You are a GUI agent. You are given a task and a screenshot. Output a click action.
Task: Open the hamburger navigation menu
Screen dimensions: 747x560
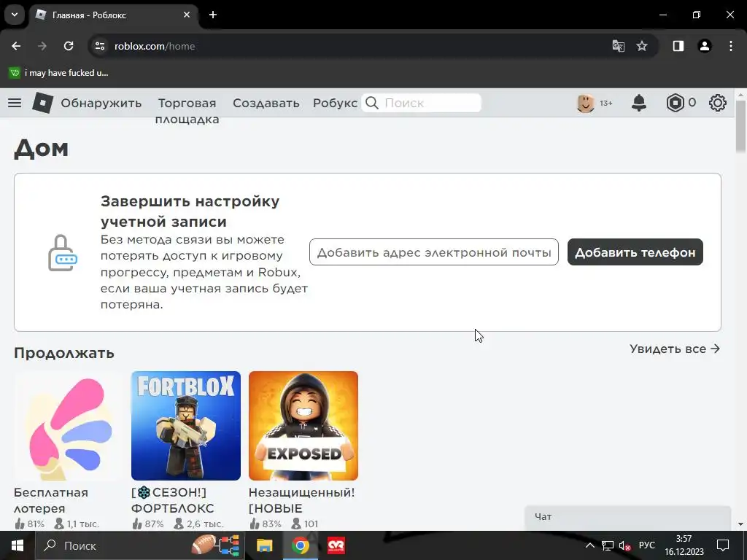tap(15, 103)
